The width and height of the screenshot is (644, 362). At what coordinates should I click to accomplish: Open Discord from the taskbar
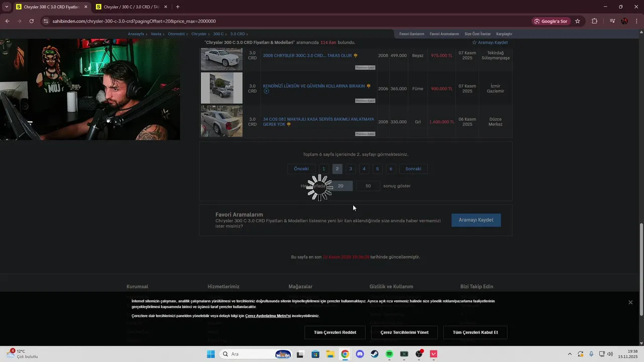point(360,354)
